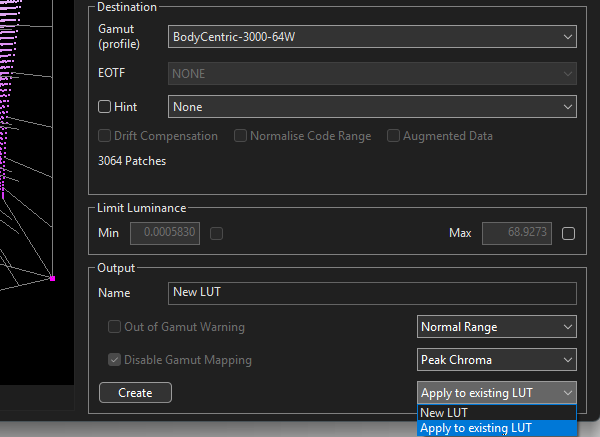Screen dimensions: 600x437
Task: Collapse the Apply to existing LUT combo box
Action: [497, 392]
